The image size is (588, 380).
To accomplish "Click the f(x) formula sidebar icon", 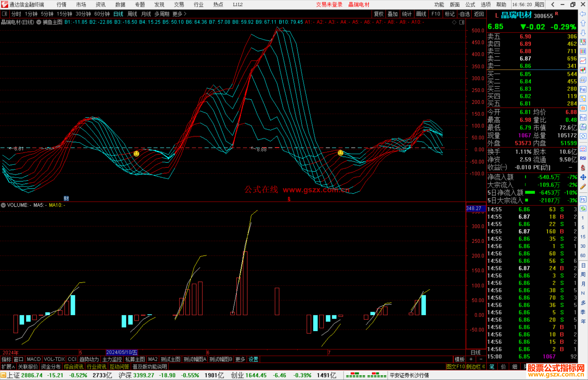I will [x=583, y=127].
